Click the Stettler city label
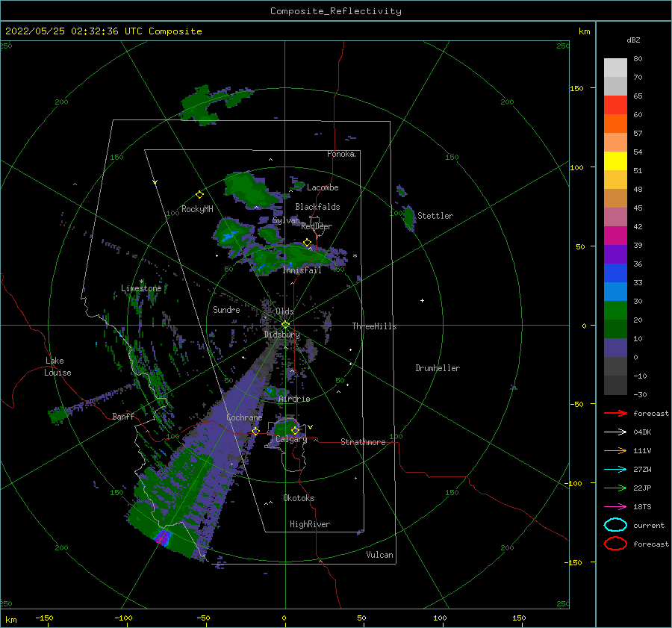The height and width of the screenshot is (628, 672). [x=435, y=216]
